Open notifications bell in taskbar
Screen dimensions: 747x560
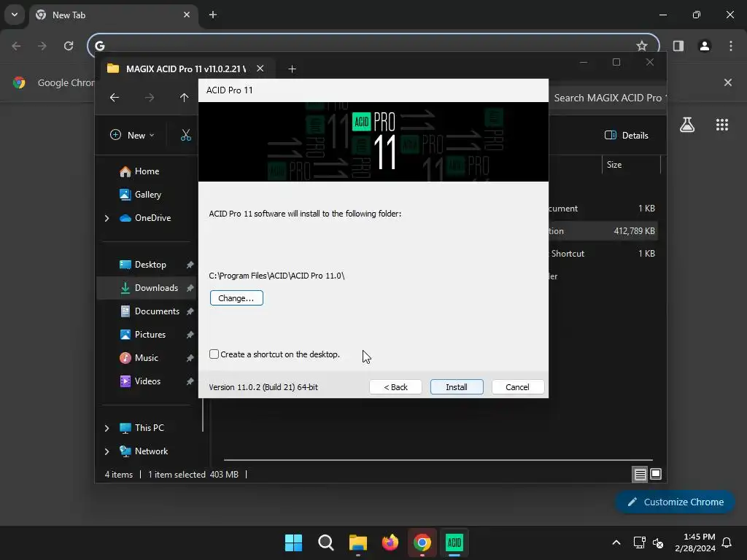click(x=727, y=542)
